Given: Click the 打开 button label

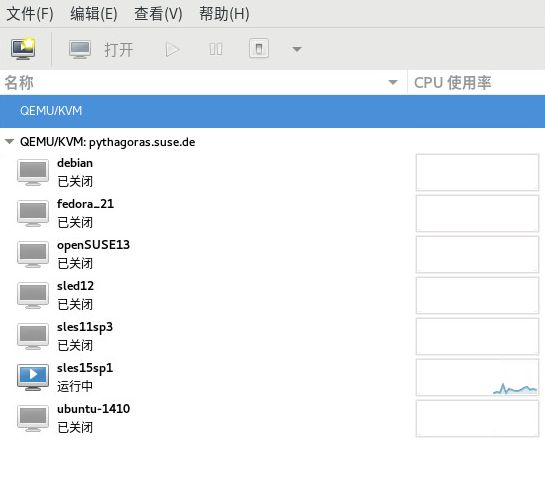Looking at the screenshot, I should [119, 50].
